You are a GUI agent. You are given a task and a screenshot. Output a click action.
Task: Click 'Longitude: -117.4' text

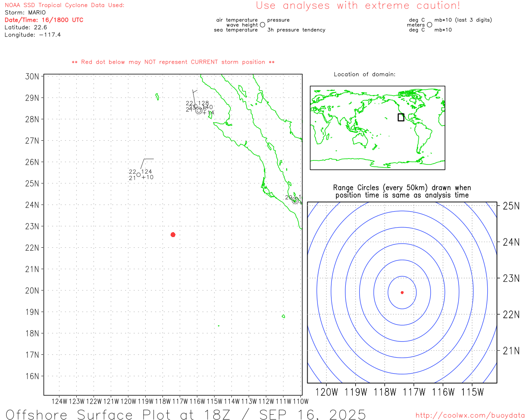32,35
